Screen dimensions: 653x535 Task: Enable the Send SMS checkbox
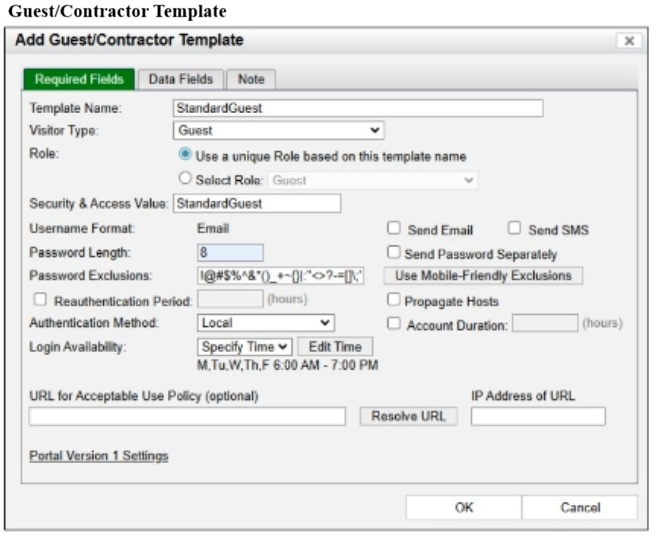(x=515, y=230)
